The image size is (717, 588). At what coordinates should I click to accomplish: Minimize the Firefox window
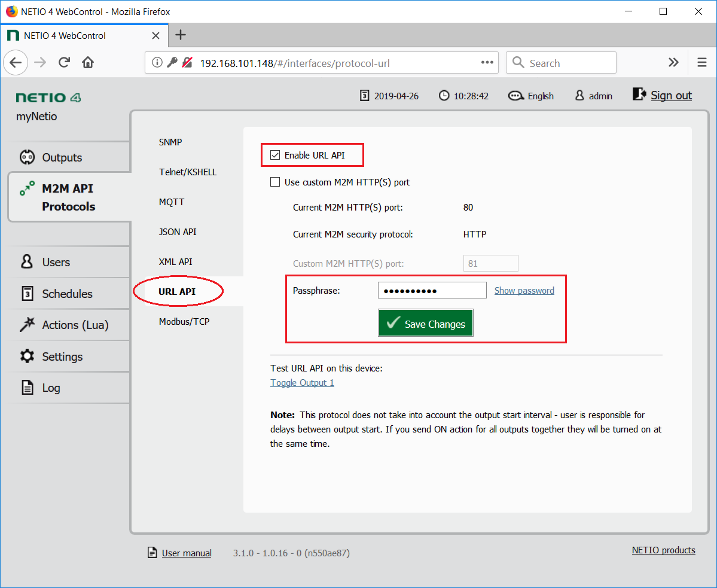click(x=628, y=11)
